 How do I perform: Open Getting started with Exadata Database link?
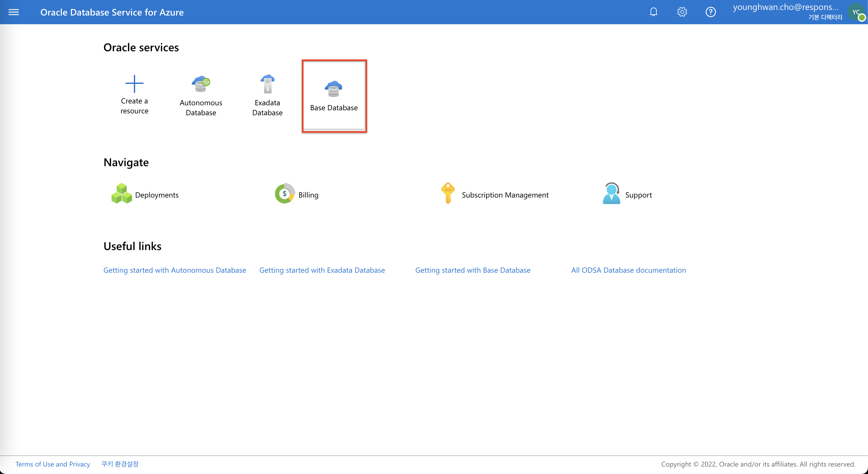click(x=322, y=270)
